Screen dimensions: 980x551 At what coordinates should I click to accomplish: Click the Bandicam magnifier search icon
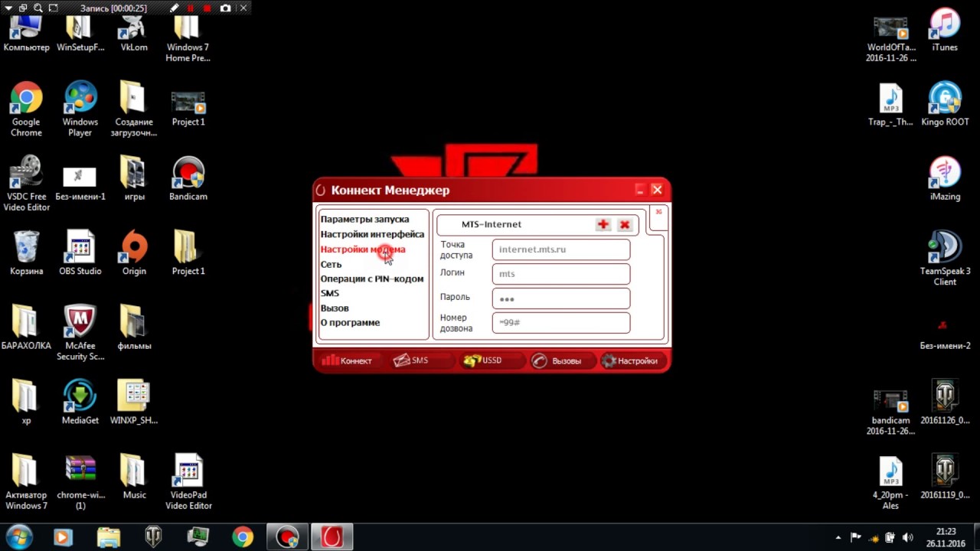(38, 8)
